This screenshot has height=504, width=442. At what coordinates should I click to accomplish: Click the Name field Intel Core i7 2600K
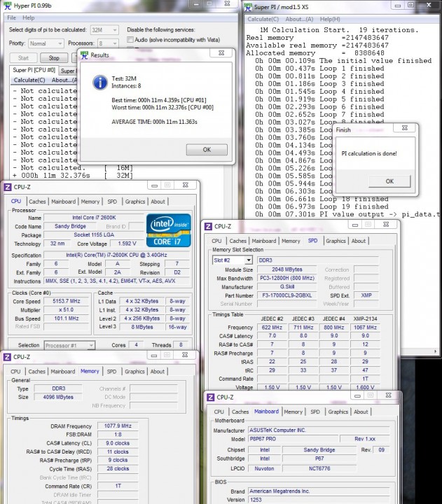(x=94, y=218)
